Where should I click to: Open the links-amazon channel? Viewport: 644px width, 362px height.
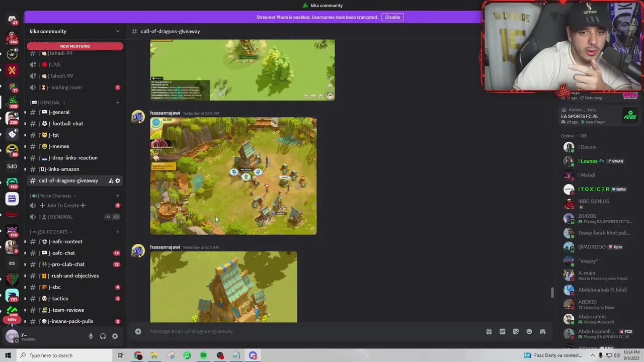point(74,169)
